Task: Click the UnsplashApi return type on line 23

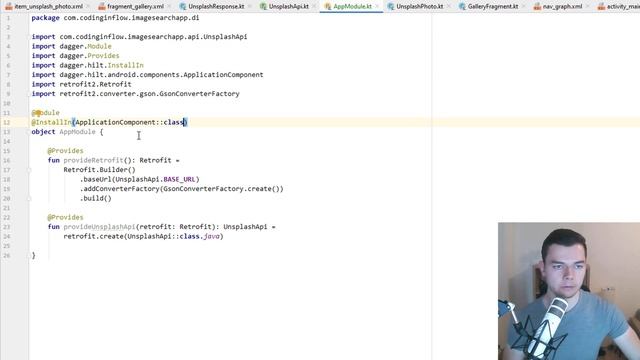Action: [245, 227]
